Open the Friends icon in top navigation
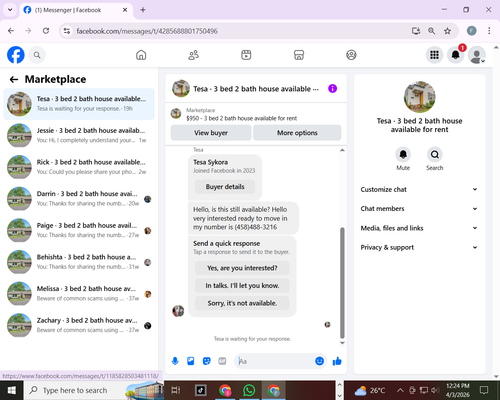Viewport: 500px width, 400px height. [x=194, y=55]
